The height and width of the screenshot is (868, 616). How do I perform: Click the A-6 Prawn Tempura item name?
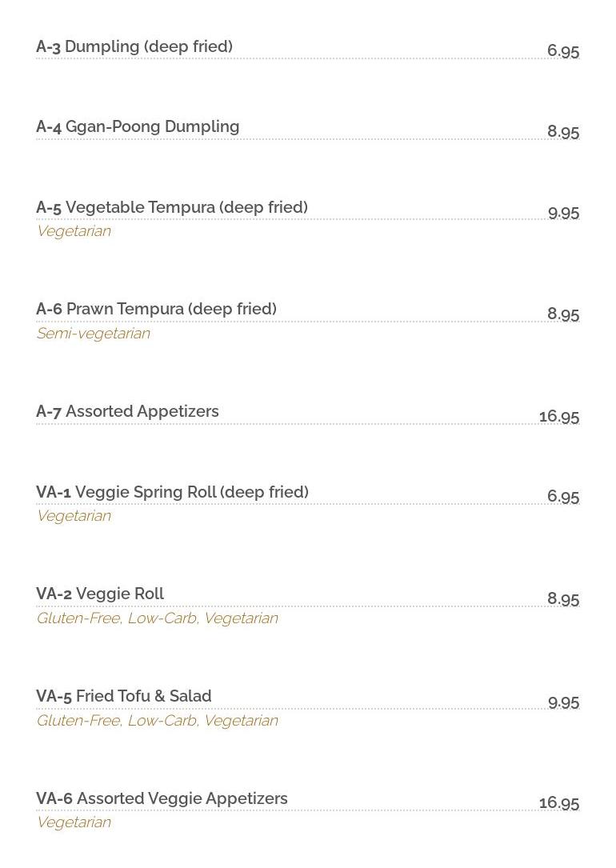pyautogui.click(x=156, y=310)
